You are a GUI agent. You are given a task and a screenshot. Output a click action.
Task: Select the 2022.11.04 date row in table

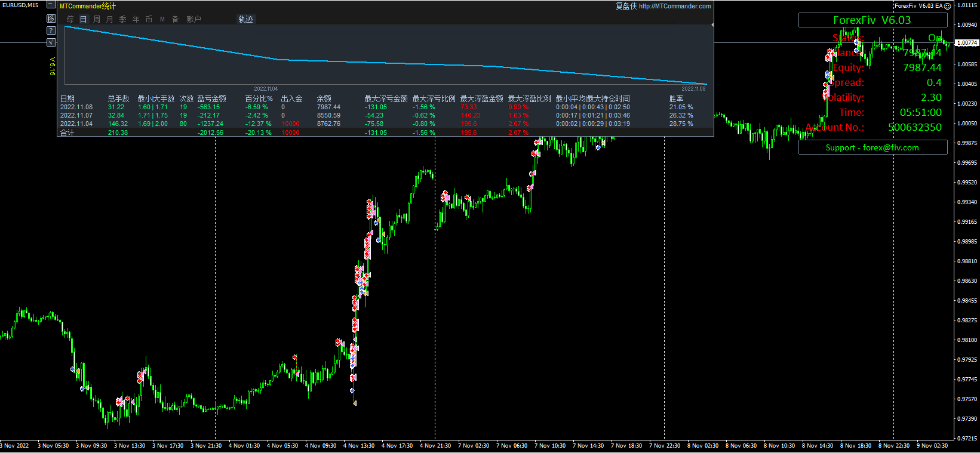pyautogui.click(x=76, y=124)
